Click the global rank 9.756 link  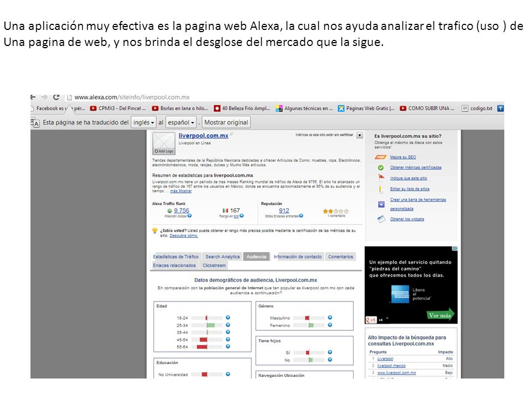pos(182,211)
